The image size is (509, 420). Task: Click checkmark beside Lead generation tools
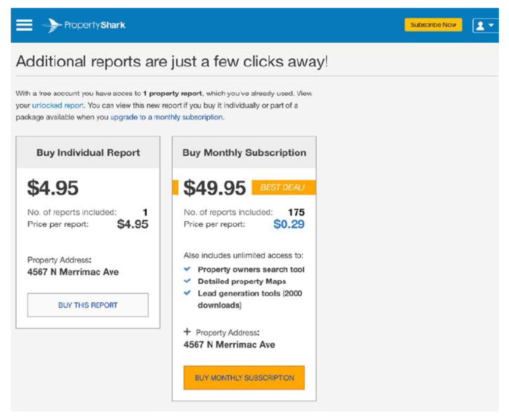187,293
